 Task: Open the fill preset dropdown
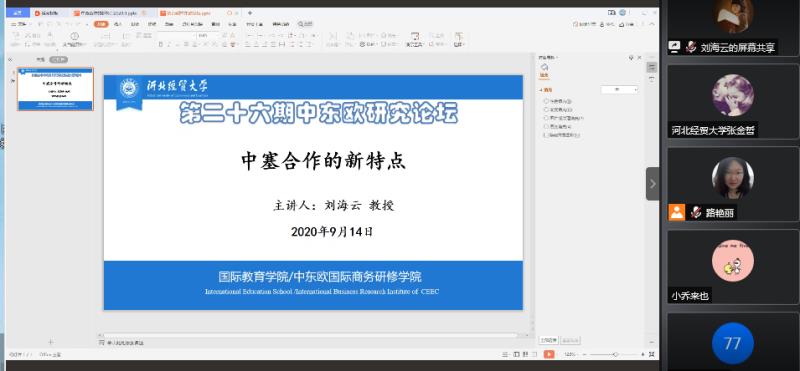(619, 89)
